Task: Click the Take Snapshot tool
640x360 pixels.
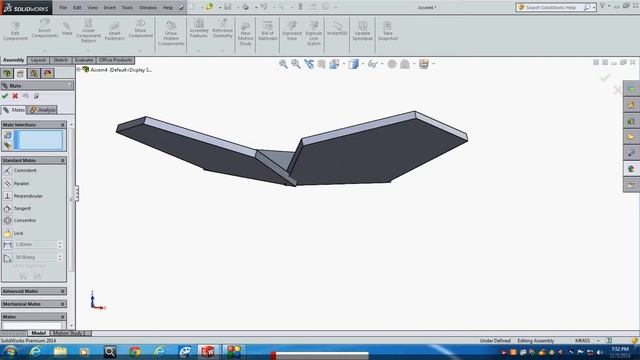Action: (387, 31)
